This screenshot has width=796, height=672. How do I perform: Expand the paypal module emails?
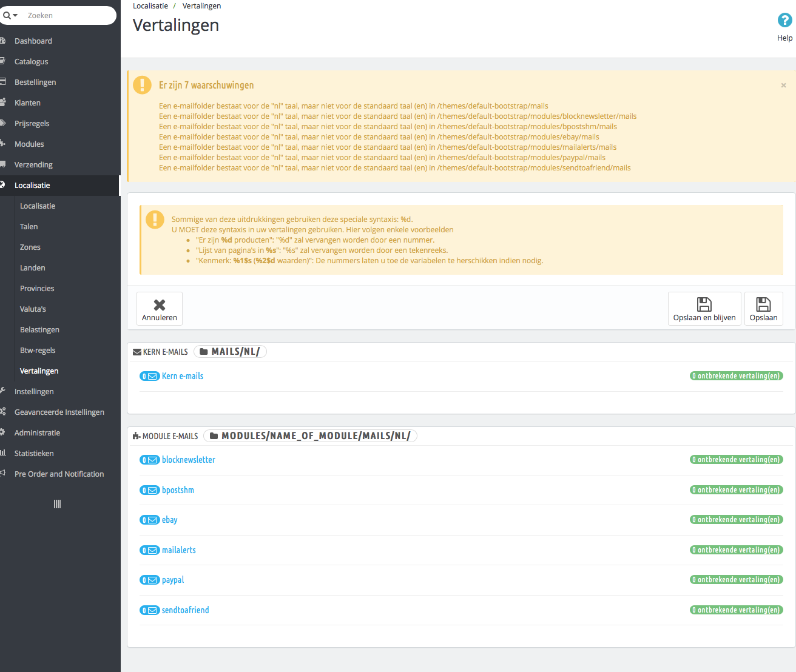pyautogui.click(x=173, y=580)
